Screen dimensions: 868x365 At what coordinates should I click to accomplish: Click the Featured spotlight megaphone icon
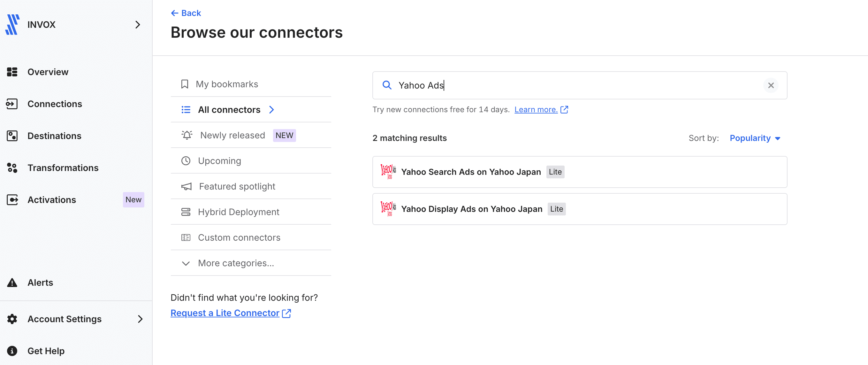coord(186,186)
